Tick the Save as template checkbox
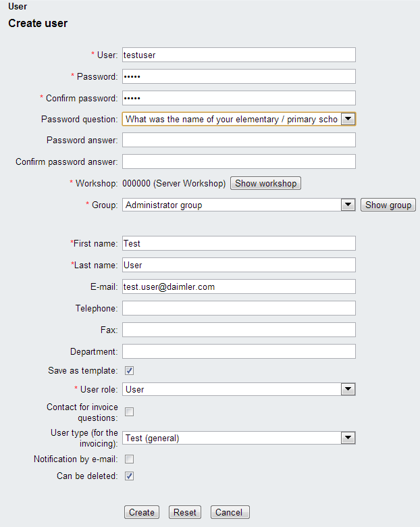Screen dimensions: 420x527 [129, 370]
